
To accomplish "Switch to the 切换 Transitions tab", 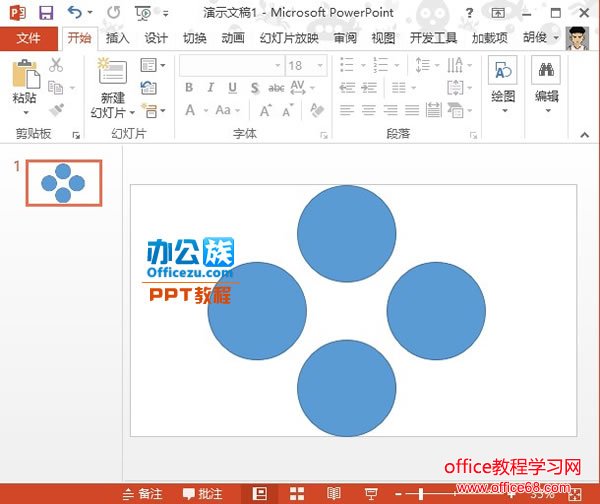I will [194, 38].
